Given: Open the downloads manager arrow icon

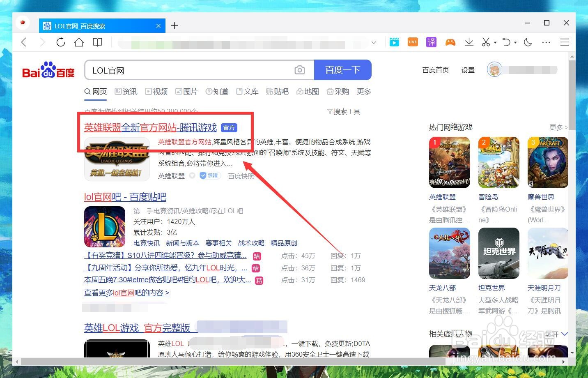Looking at the screenshot, I should (469, 42).
